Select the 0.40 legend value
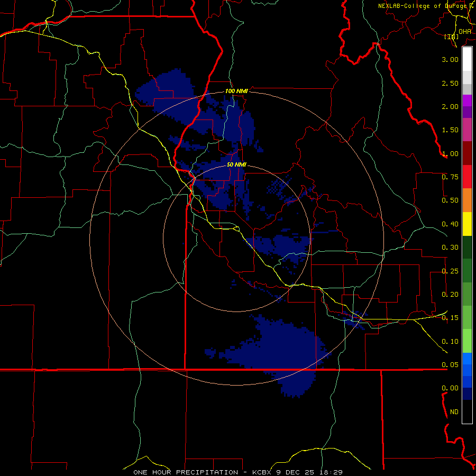 click(450, 224)
